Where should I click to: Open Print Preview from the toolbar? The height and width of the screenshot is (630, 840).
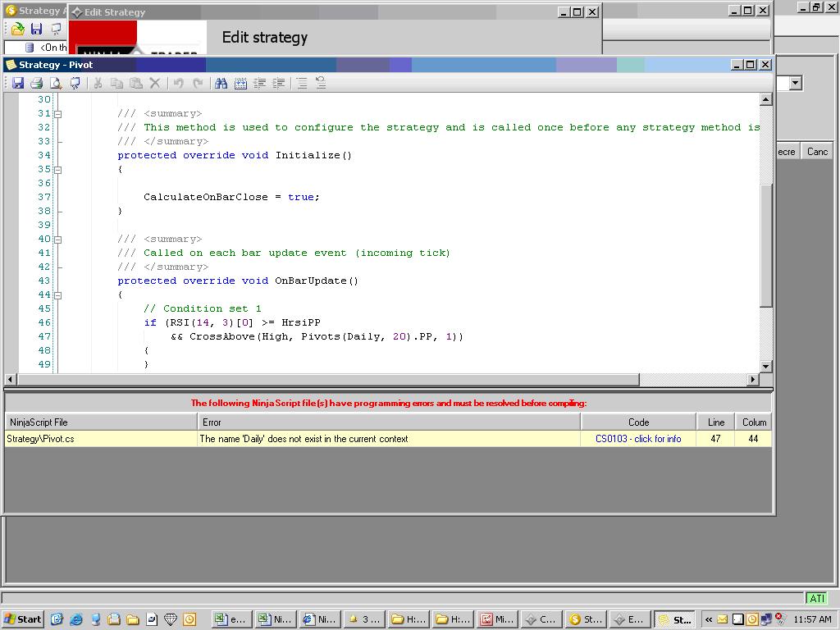coord(55,83)
